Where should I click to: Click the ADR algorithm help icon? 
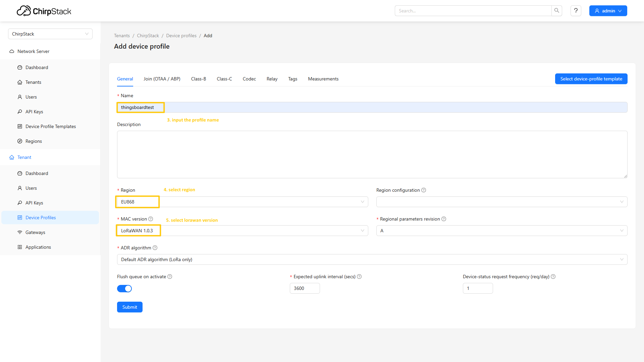point(155,248)
